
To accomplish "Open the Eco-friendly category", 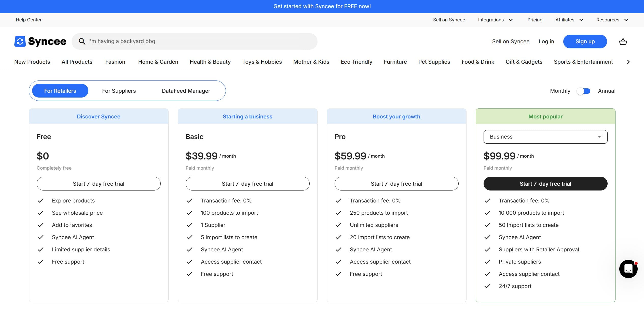I will [357, 62].
